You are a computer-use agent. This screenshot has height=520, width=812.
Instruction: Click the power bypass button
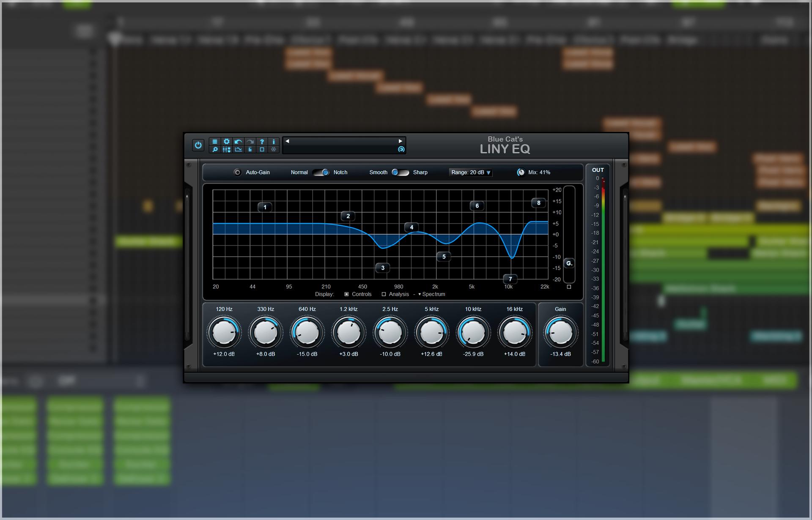pos(198,145)
